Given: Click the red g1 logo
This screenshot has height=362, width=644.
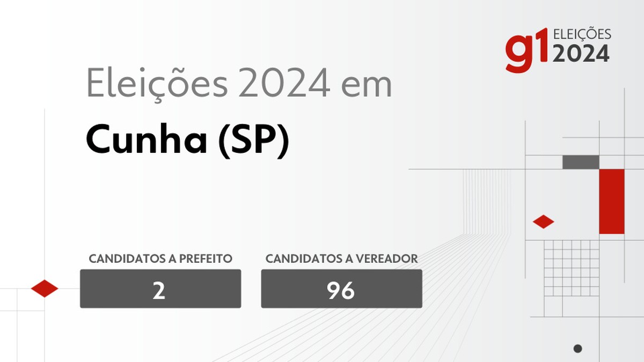Looking at the screenshot, I should [527, 50].
